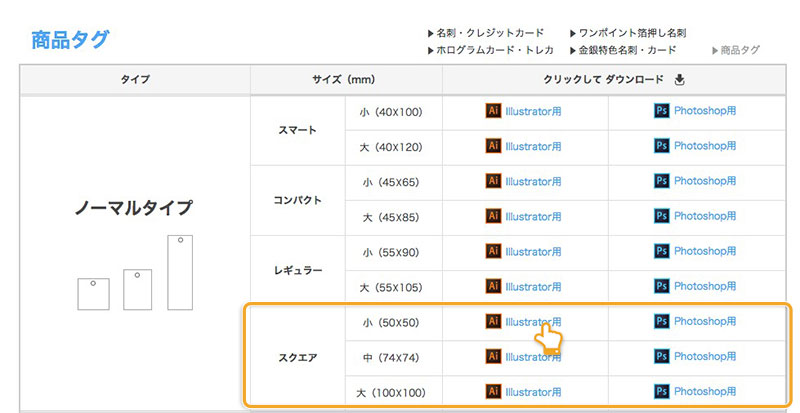This screenshot has width=800, height=413.
Task: Click the Ps icon in the 大(100X100) row
Action: [x=661, y=392]
